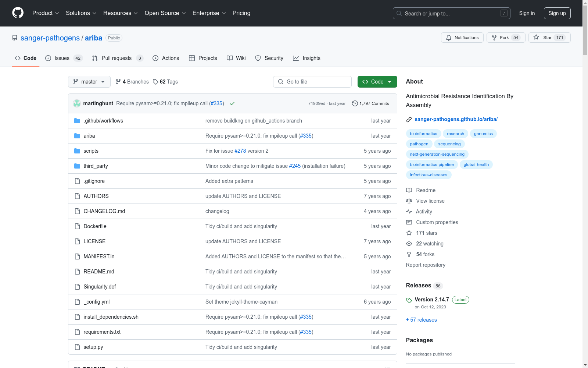Open the Projects tab
Screen dimensions: 588x368
click(x=203, y=58)
